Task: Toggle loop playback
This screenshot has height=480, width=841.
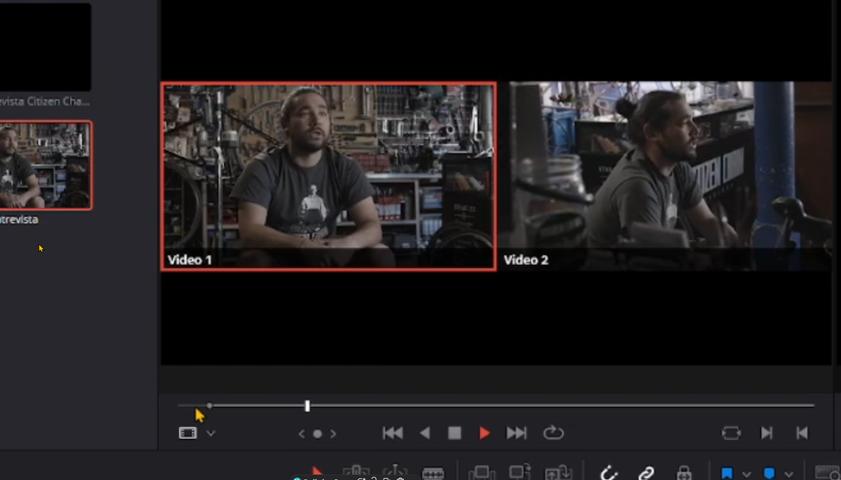Action: click(553, 433)
